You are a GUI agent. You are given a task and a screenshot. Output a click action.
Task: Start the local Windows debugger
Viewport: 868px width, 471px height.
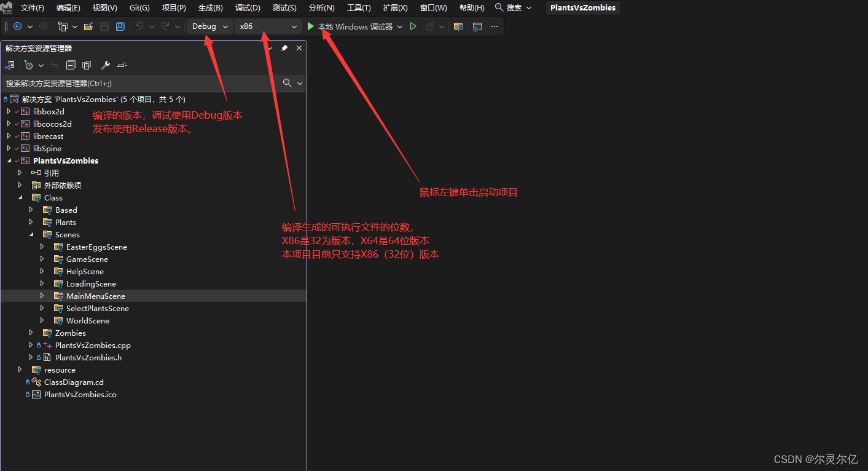coord(350,26)
